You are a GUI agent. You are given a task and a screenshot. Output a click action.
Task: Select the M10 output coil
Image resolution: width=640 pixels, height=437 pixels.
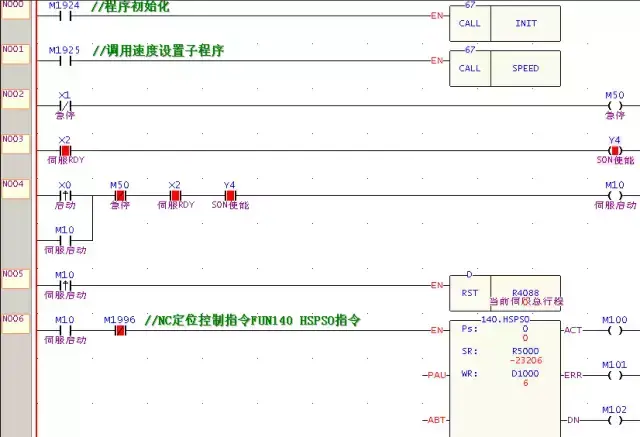(615, 195)
